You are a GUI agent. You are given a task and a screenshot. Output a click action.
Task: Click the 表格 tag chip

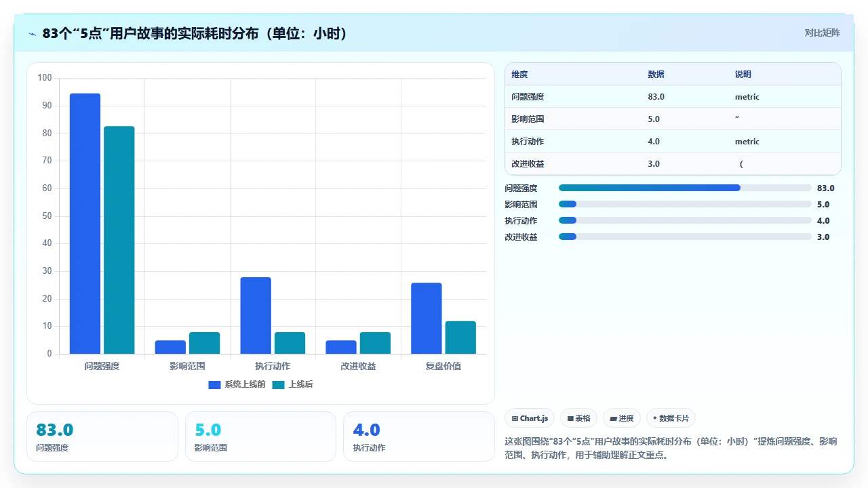pyautogui.click(x=578, y=418)
